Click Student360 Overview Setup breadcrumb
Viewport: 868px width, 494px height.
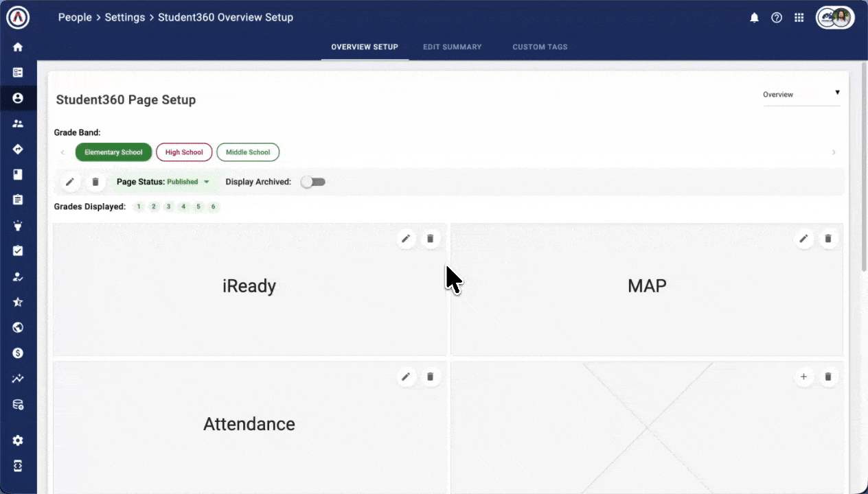pyautogui.click(x=226, y=18)
